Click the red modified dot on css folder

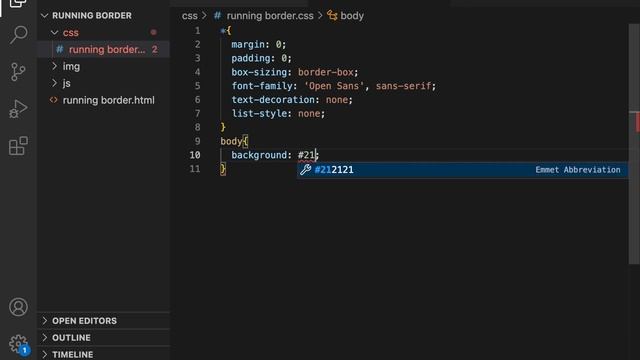[x=153, y=32]
